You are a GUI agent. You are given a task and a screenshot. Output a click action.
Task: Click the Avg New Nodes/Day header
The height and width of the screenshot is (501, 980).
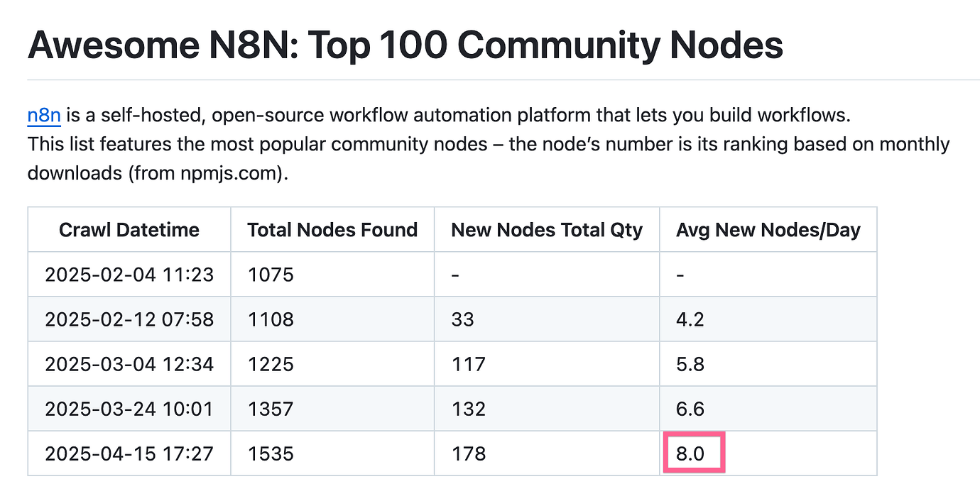[x=768, y=230]
